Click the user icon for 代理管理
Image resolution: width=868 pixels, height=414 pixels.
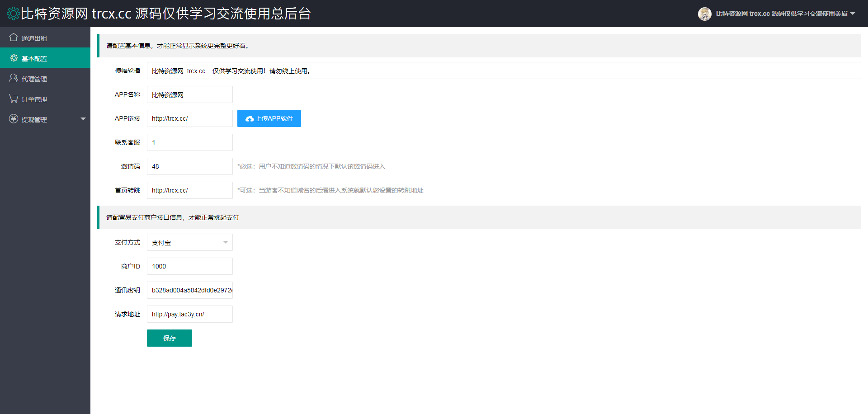[14, 78]
